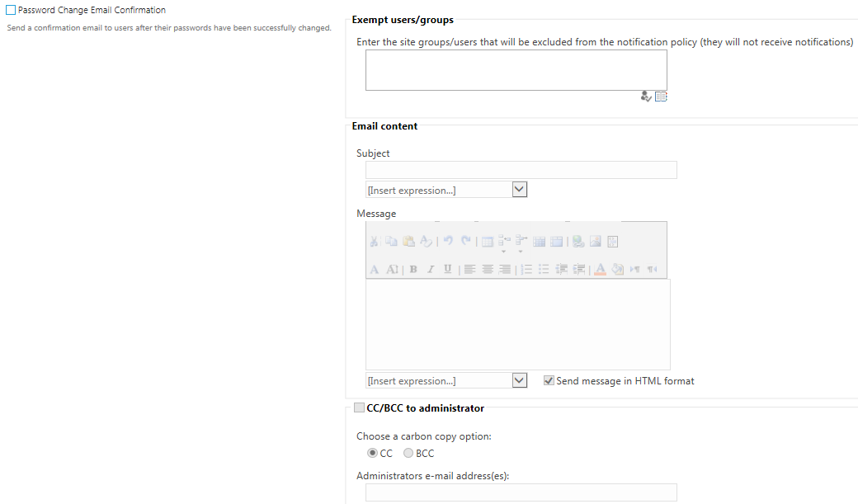Click the Check Names icon

pos(646,97)
